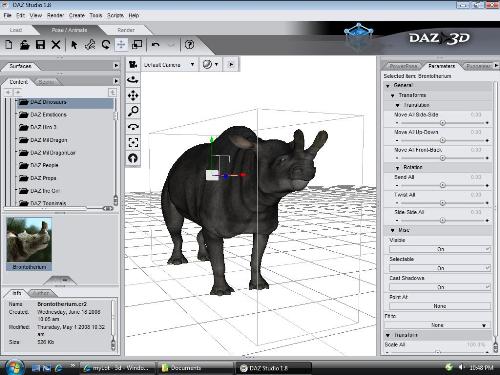Reset the viewport camera view

pyautogui.click(x=133, y=158)
